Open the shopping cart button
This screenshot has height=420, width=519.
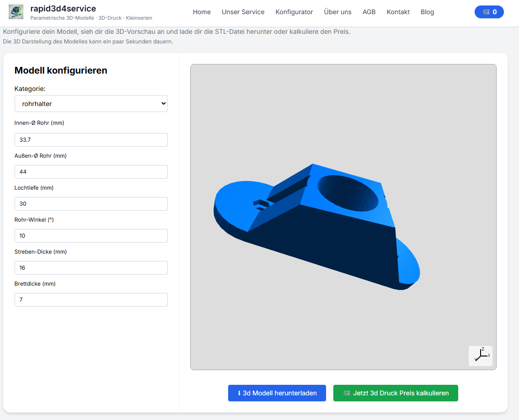489,12
